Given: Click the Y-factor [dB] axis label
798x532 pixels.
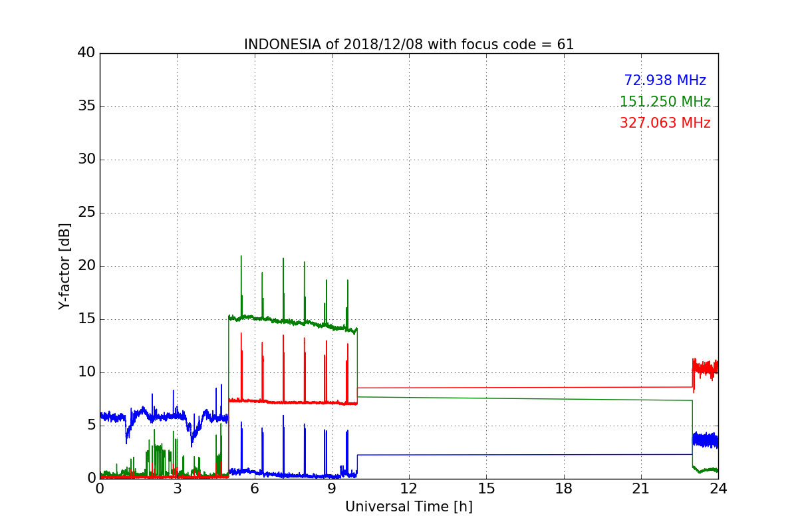Looking at the screenshot, I should click(x=65, y=266).
